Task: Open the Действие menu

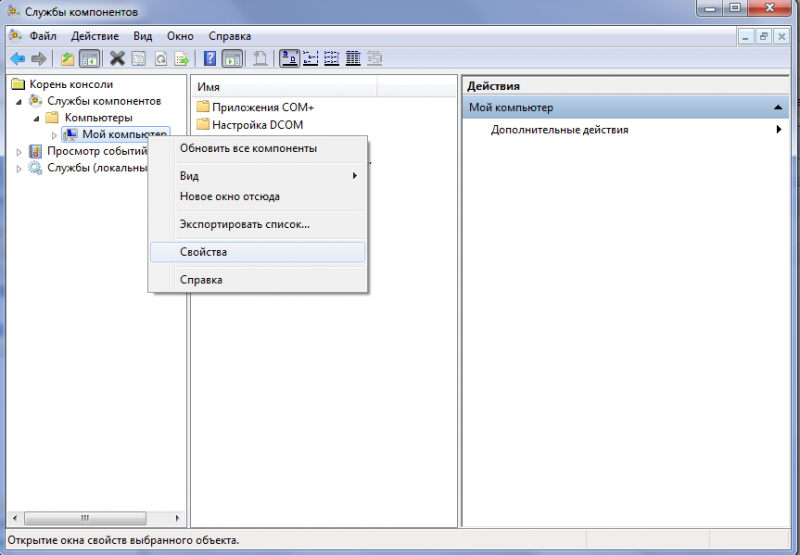Action: coord(95,36)
